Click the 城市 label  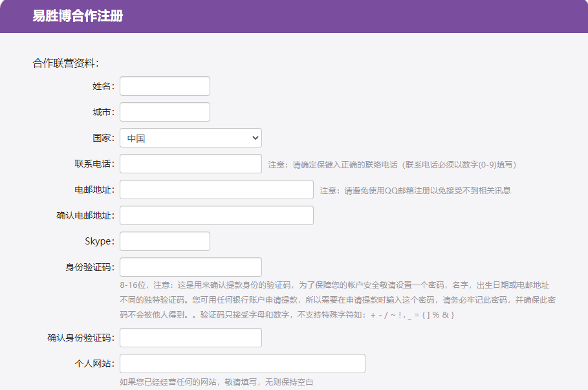[x=103, y=112]
